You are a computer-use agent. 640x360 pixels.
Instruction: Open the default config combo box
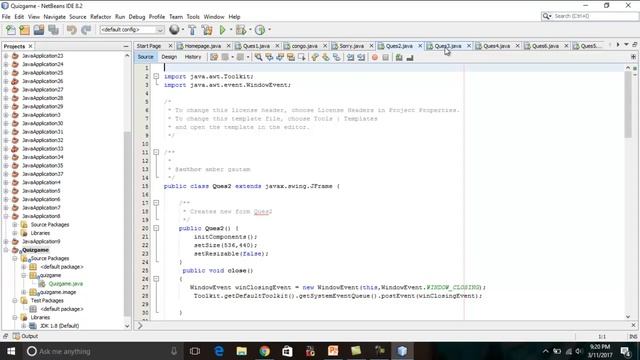131,30
